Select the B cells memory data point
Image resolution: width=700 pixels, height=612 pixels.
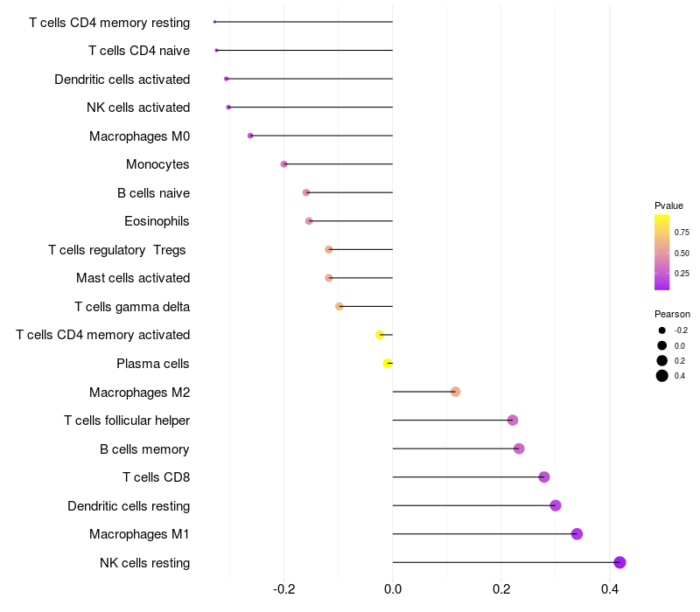[x=519, y=449]
